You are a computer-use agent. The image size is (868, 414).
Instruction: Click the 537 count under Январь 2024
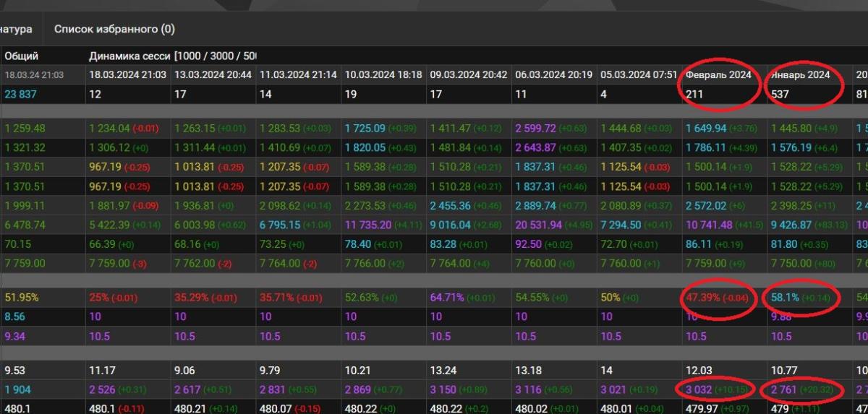coord(780,94)
